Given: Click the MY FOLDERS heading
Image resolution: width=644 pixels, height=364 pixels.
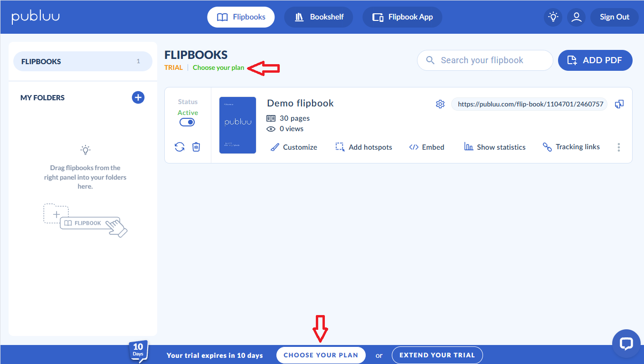Looking at the screenshot, I should tap(43, 97).
